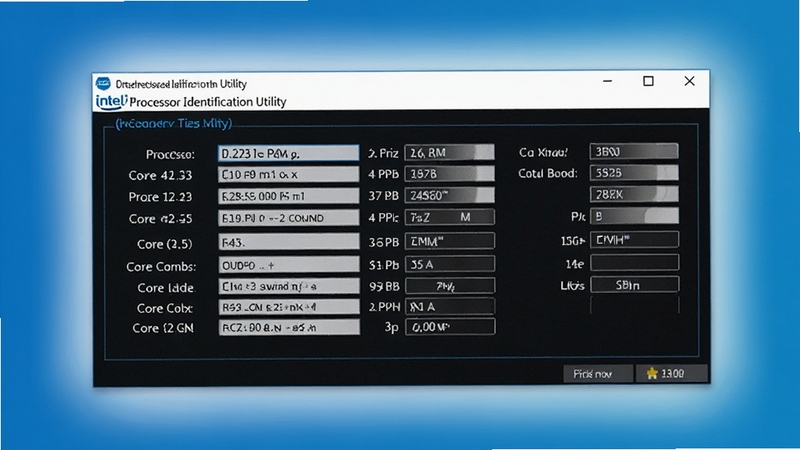Click the title bar app icon

(104, 83)
